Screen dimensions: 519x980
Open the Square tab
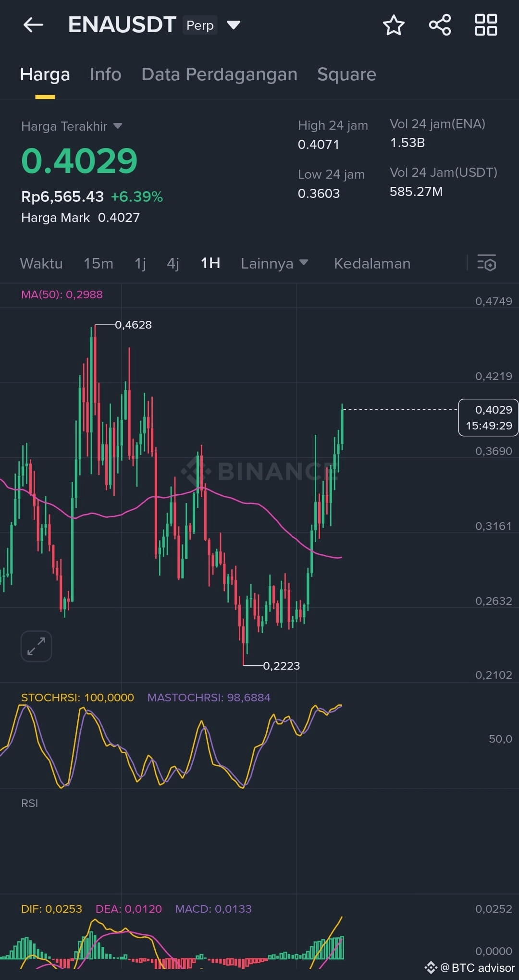pos(346,74)
